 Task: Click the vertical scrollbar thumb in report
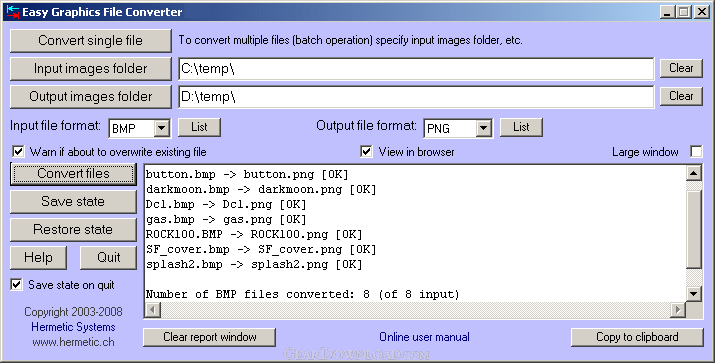[x=694, y=230]
